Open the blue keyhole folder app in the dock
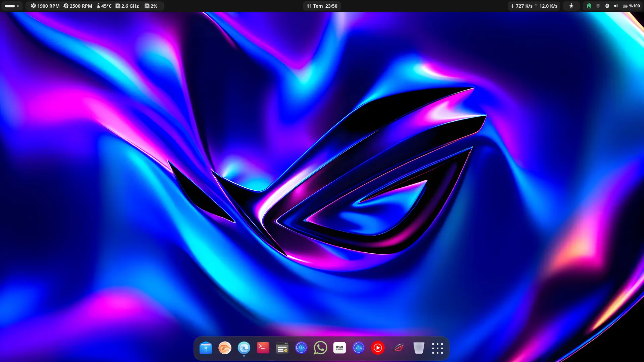644x362 pixels. pos(206,348)
